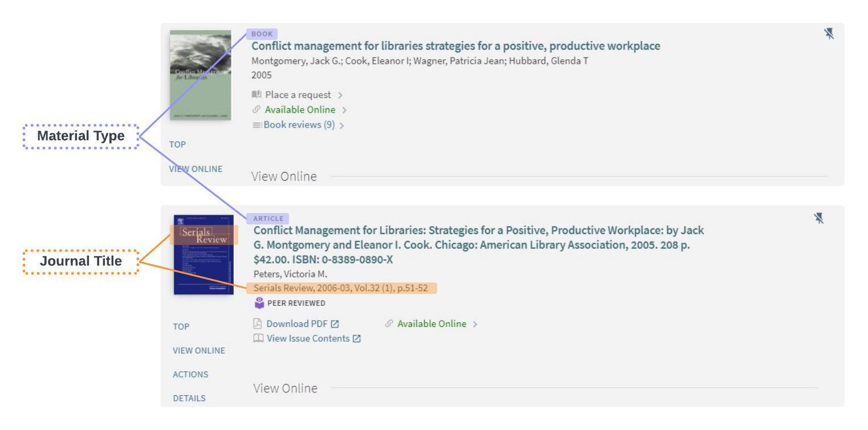Click the Place a request book icon
Viewport: 868px width, 430px height.
pyautogui.click(x=257, y=95)
